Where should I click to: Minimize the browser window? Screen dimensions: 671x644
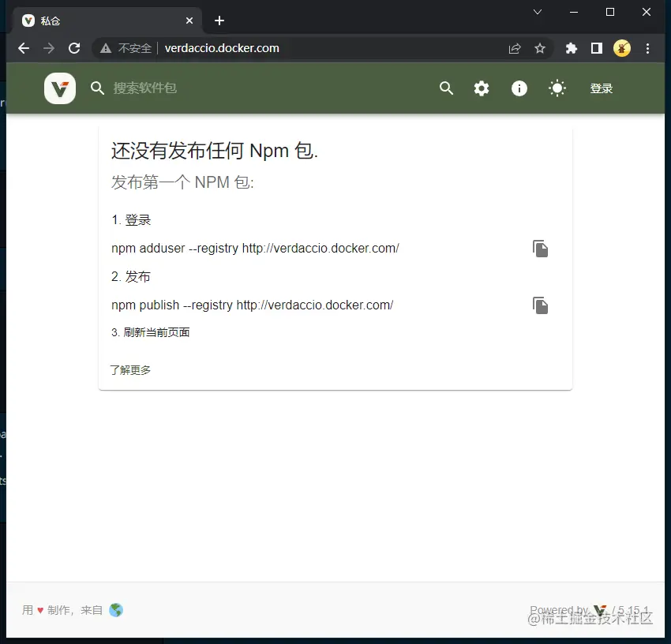(x=574, y=12)
